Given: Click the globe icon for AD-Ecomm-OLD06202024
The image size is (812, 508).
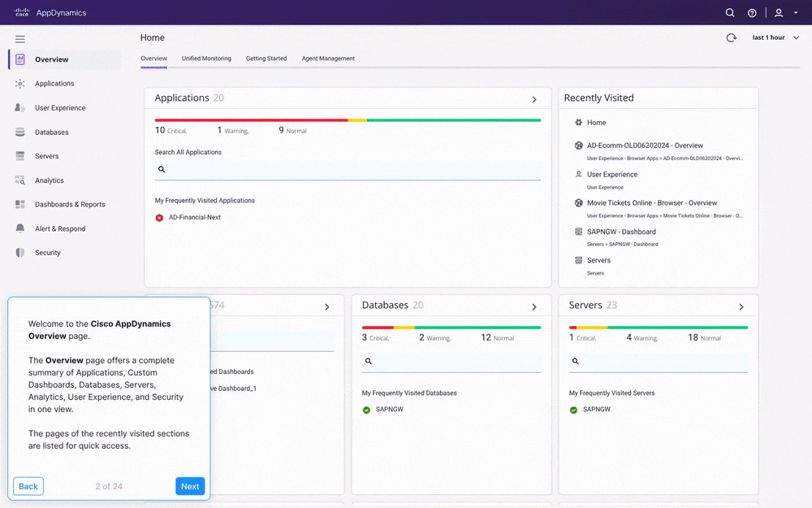Looking at the screenshot, I should coord(578,145).
